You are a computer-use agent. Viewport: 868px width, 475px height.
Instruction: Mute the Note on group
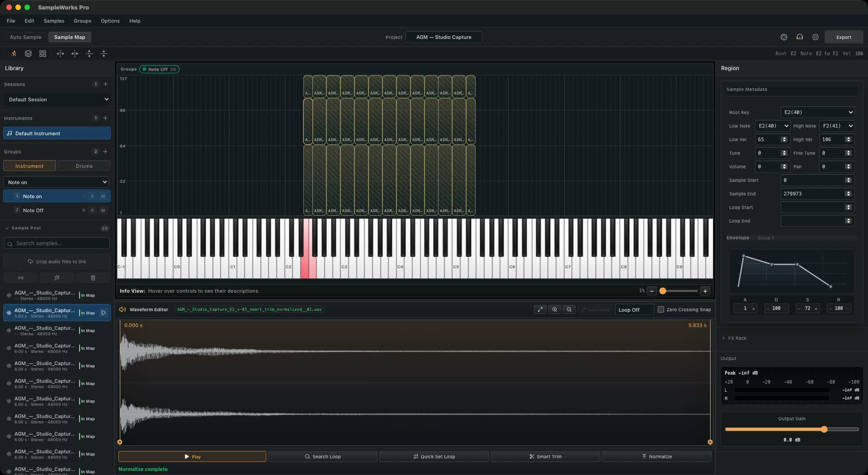103,196
